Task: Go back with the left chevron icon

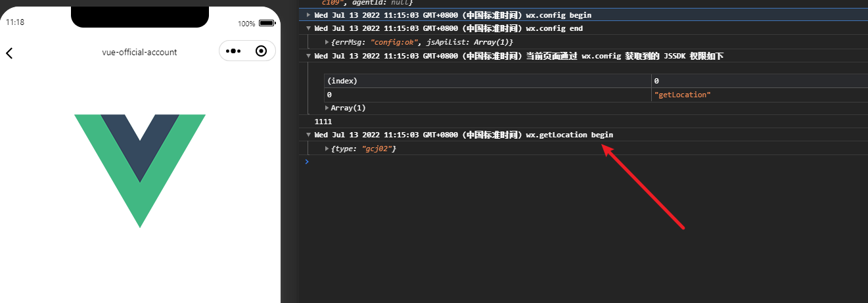Action: pos(9,53)
